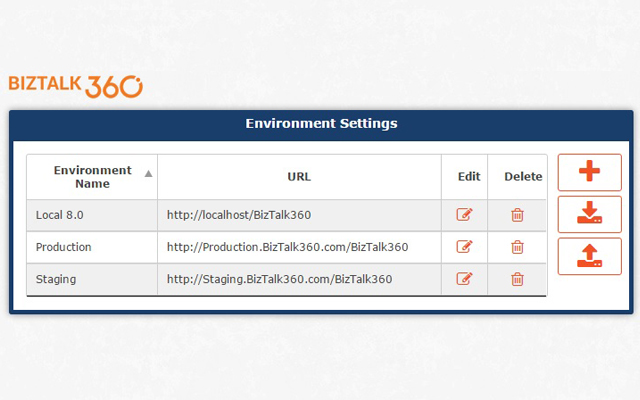Delete the Production environment

517,247
